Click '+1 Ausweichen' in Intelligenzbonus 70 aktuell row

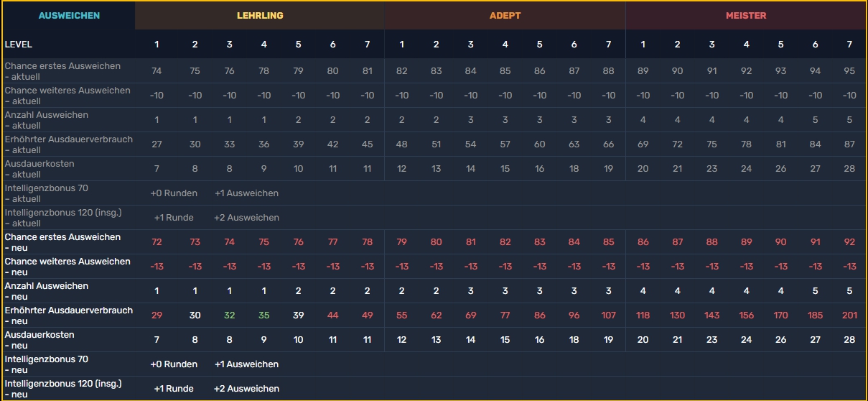pos(246,193)
